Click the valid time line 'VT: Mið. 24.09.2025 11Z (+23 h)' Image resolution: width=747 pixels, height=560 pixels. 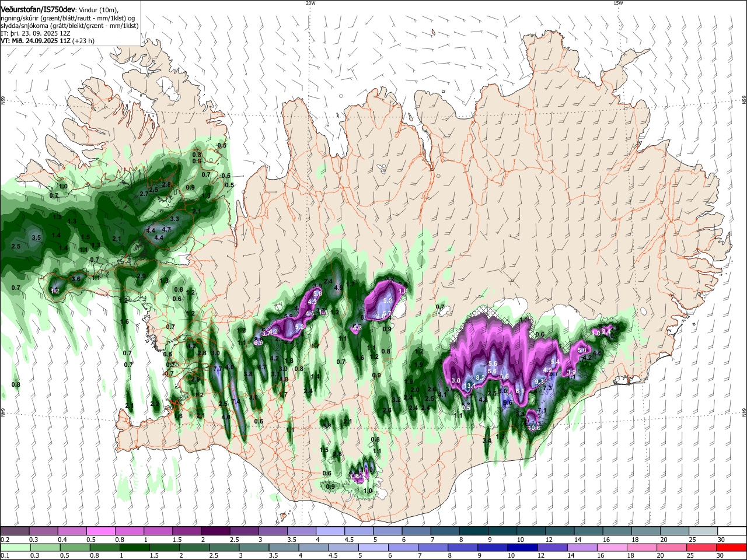pyautogui.click(x=47, y=41)
